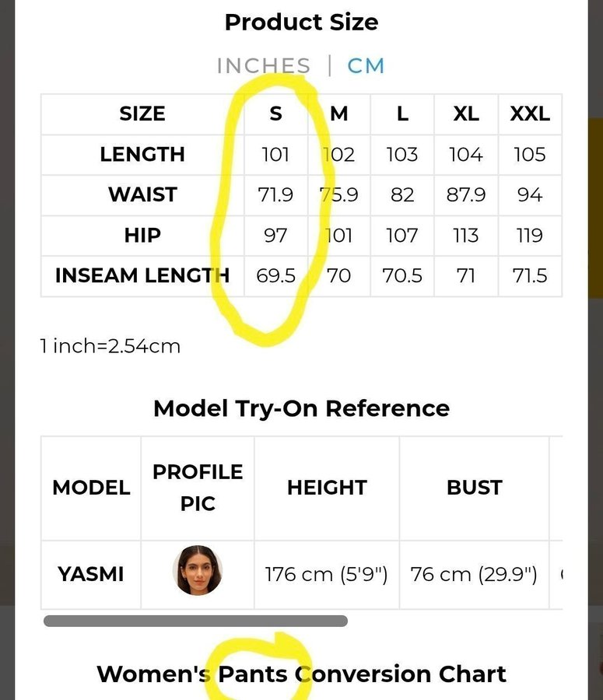This screenshot has width=603, height=700.
Task: Select the WAIST row label
Action: [x=142, y=194]
